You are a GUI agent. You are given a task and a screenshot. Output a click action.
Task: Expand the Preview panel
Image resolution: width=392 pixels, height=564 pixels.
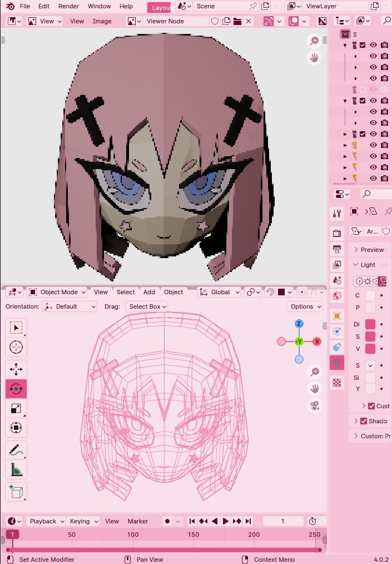pos(370,250)
